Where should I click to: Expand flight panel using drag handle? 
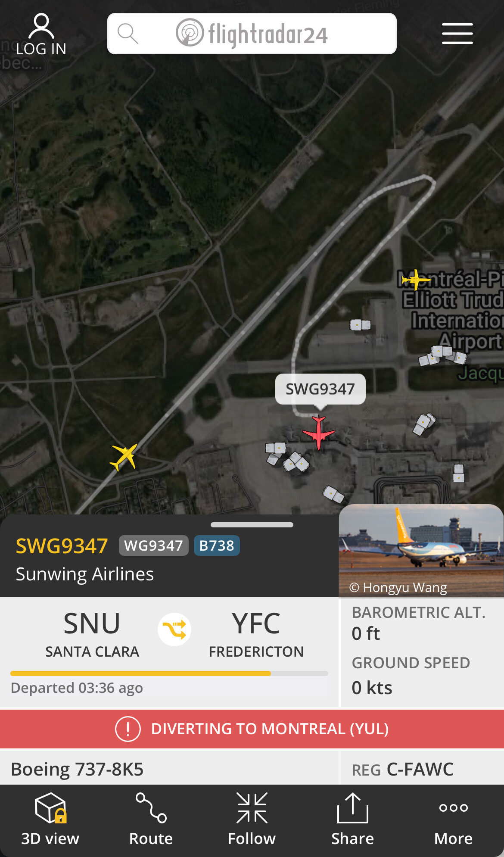[252, 525]
